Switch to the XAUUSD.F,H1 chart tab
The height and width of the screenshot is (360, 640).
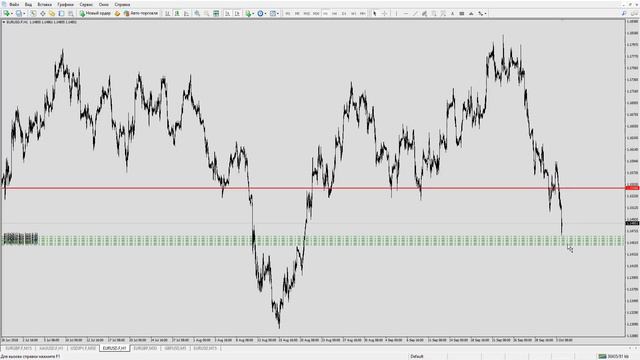(51, 348)
